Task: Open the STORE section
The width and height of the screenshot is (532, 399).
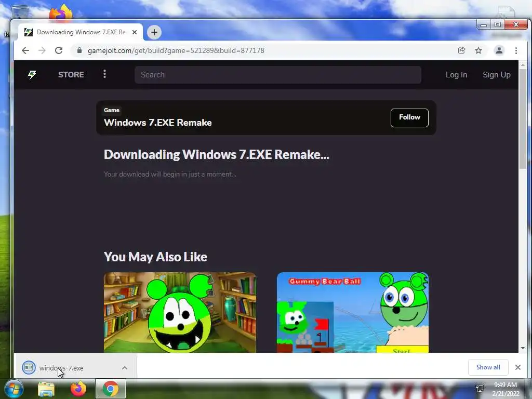Action: tap(71, 75)
